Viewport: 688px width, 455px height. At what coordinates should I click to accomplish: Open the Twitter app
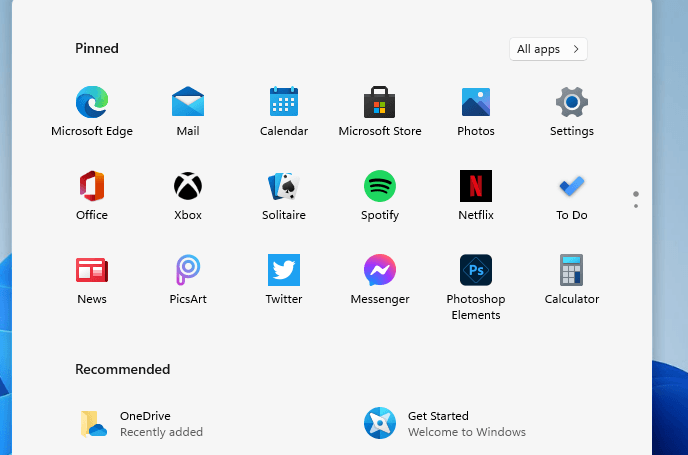[x=284, y=280]
